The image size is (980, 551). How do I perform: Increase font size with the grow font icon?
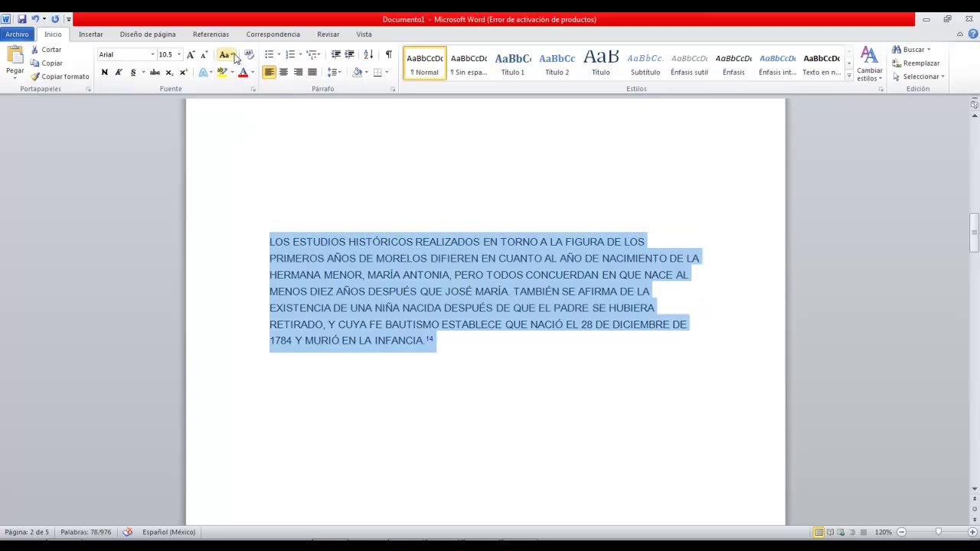point(191,54)
